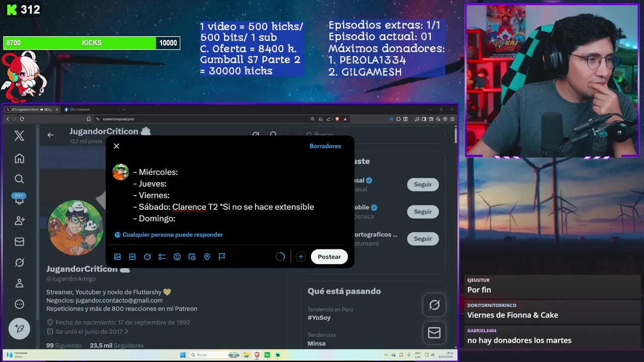Open the profile avatar picture
The width and height of the screenshot is (644, 362).
[x=76, y=227]
